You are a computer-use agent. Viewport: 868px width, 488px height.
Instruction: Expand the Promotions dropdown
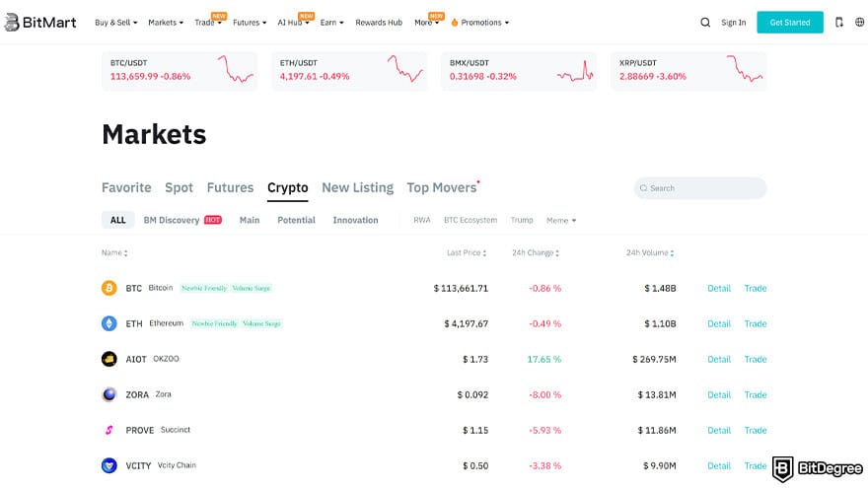(480, 23)
